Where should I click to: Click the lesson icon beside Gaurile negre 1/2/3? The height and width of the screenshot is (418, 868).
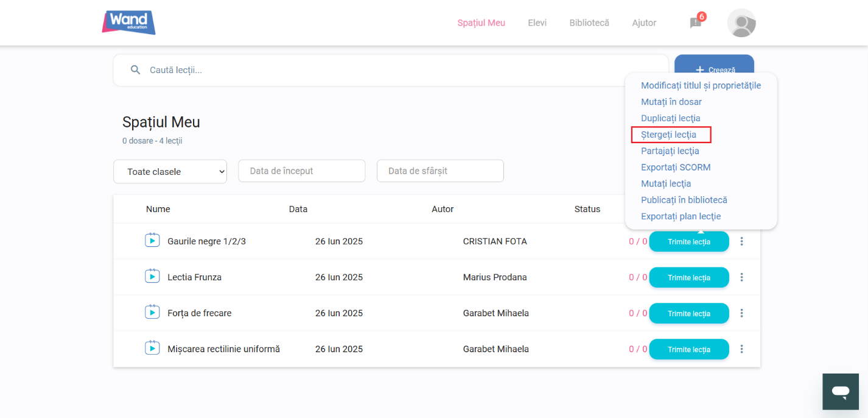[152, 241]
